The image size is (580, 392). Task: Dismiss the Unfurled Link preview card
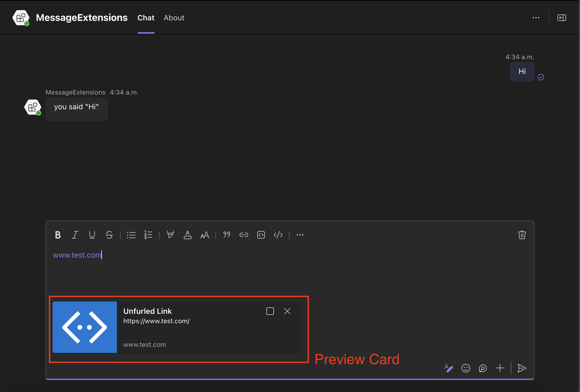click(x=287, y=311)
